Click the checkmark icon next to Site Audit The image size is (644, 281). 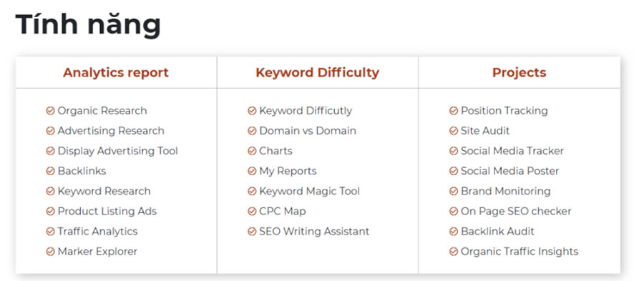click(454, 131)
